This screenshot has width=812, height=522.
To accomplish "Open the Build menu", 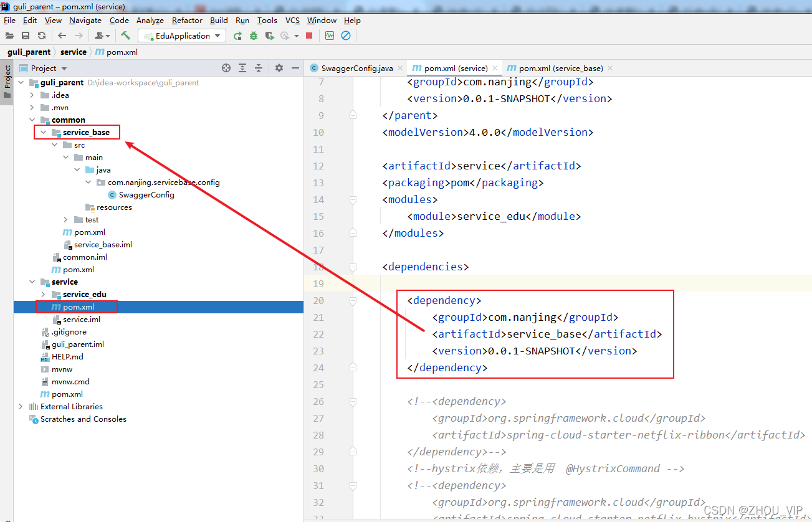I will (x=219, y=20).
